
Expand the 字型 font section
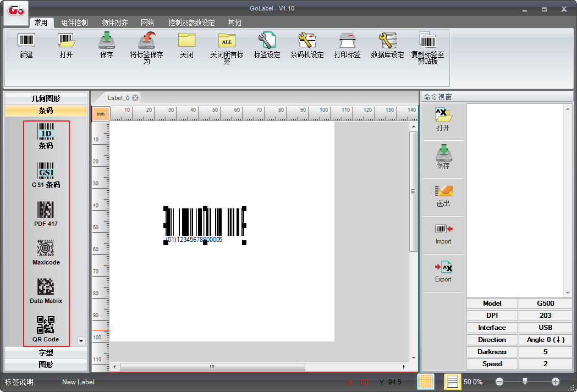46,353
